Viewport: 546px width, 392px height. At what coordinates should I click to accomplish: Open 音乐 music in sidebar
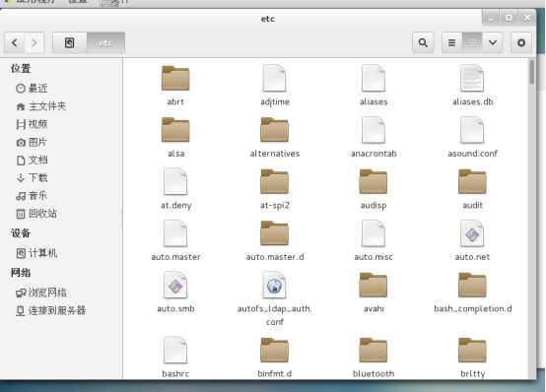[x=32, y=196]
